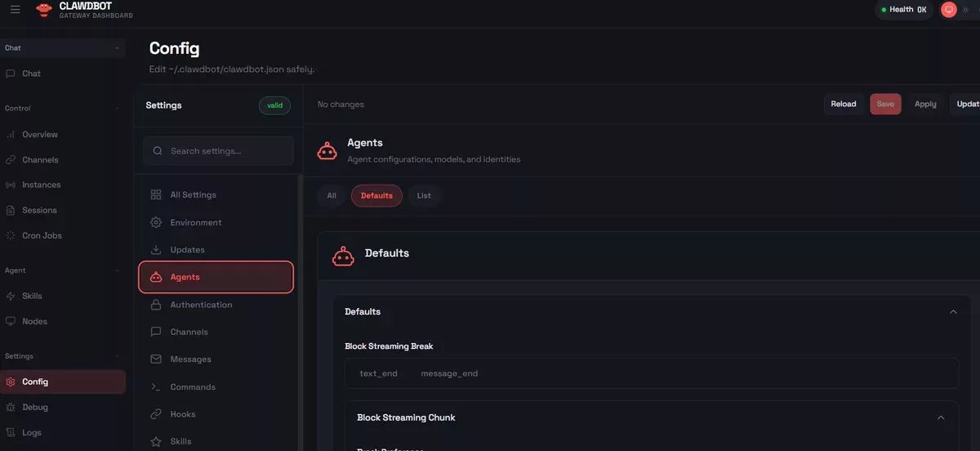
Task: Select Commands settings category
Action: [x=216, y=387]
